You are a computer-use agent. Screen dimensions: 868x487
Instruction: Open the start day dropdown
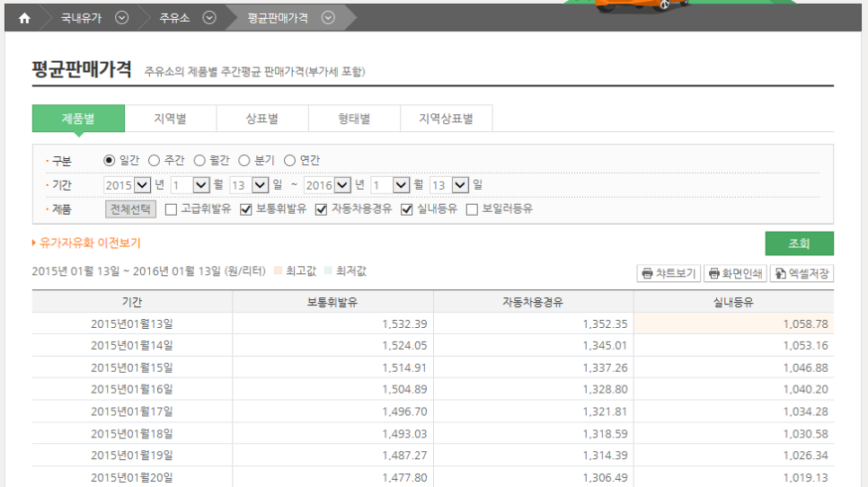tap(249, 185)
